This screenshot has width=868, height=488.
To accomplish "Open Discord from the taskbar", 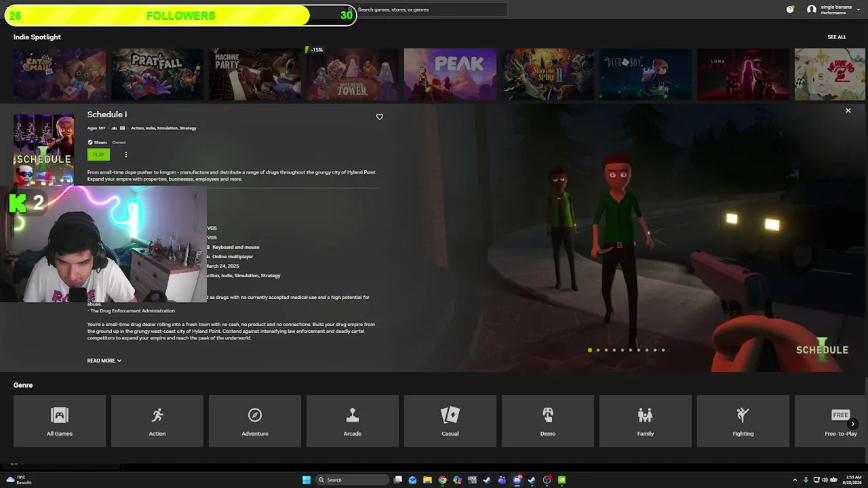I will point(517,480).
